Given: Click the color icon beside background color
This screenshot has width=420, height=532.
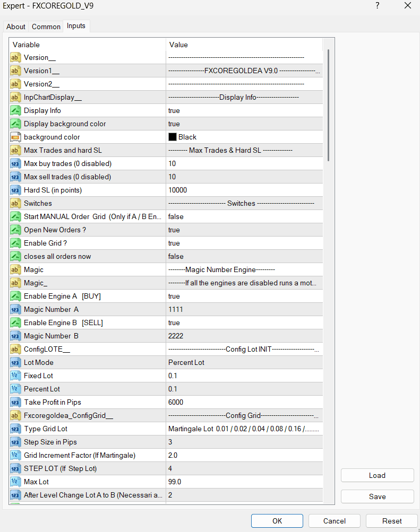Looking at the screenshot, I should [x=15, y=137].
